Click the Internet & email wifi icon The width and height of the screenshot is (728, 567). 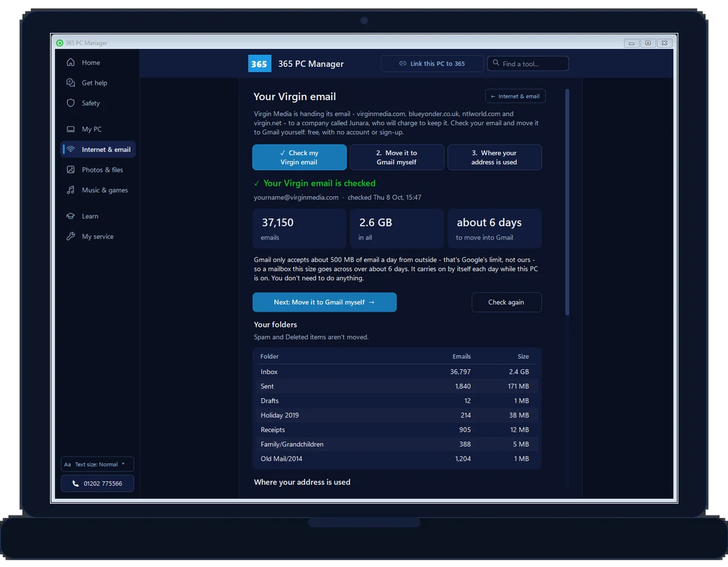coord(71,150)
